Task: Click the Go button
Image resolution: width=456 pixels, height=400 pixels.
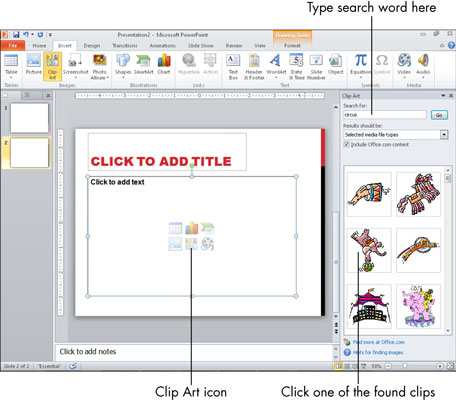Action: 439,115
